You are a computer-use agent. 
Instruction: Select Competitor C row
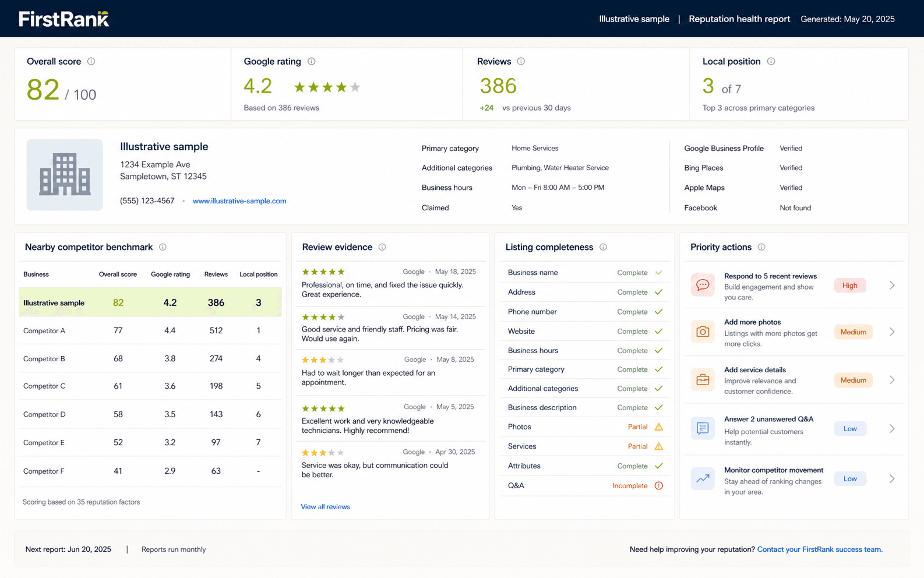tap(150, 386)
